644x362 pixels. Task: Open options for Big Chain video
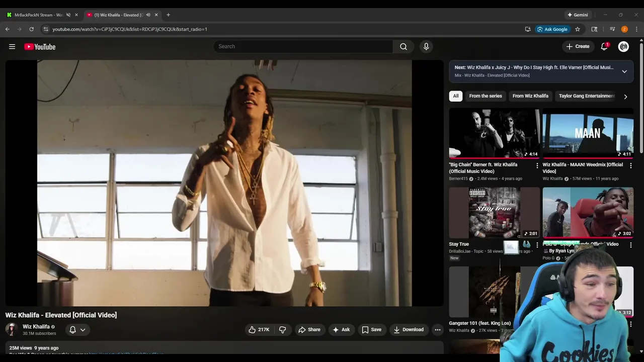(537, 165)
